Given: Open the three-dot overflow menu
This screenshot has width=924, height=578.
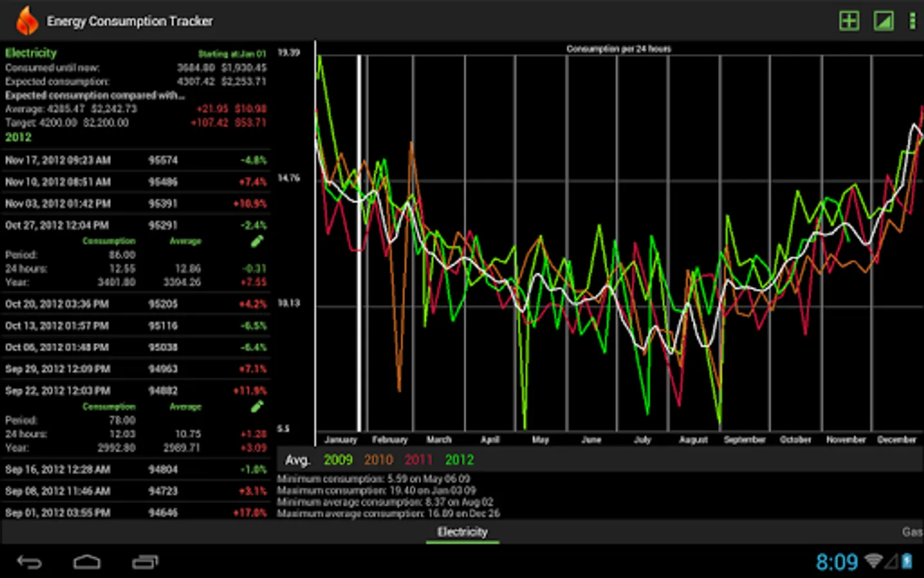Looking at the screenshot, I should pos(912,21).
